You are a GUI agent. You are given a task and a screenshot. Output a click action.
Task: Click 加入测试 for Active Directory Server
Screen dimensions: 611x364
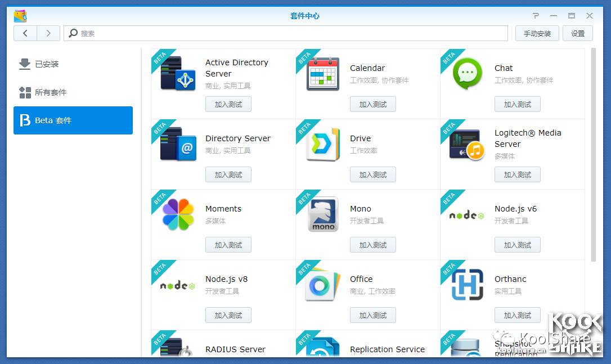[x=228, y=105]
